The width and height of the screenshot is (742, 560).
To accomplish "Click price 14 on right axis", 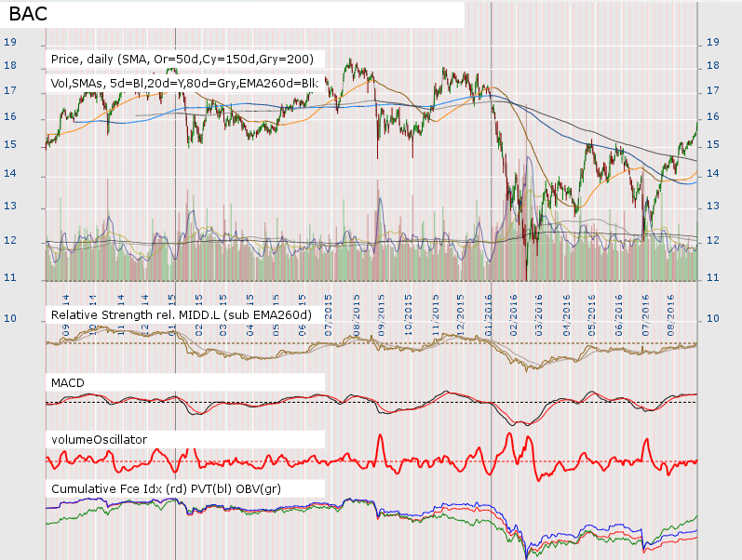I will coord(712,174).
